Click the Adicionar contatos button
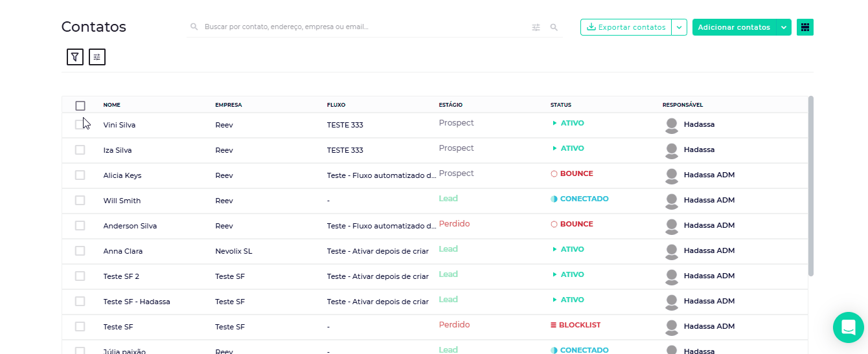 tap(734, 27)
